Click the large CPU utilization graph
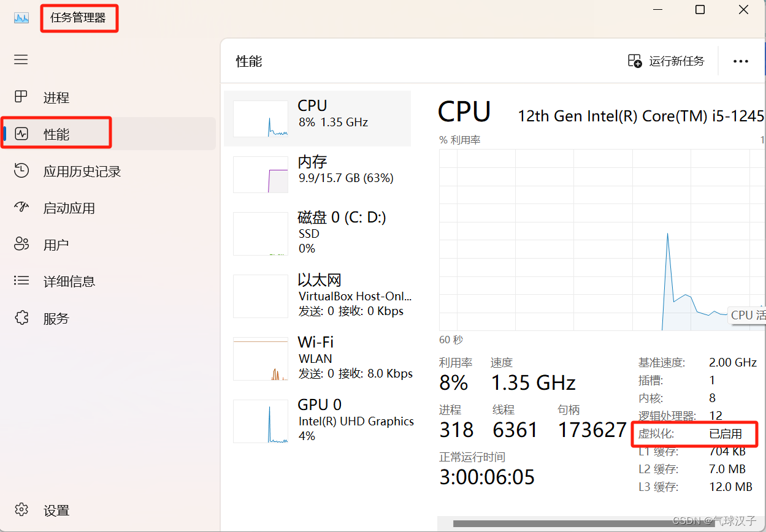 tap(602, 240)
